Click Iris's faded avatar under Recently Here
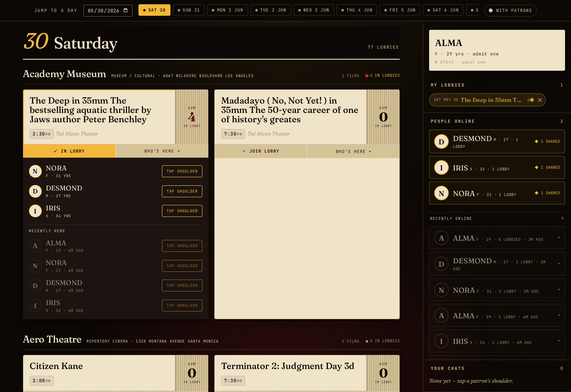The height and width of the screenshot is (392, 571). pyautogui.click(x=35, y=306)
